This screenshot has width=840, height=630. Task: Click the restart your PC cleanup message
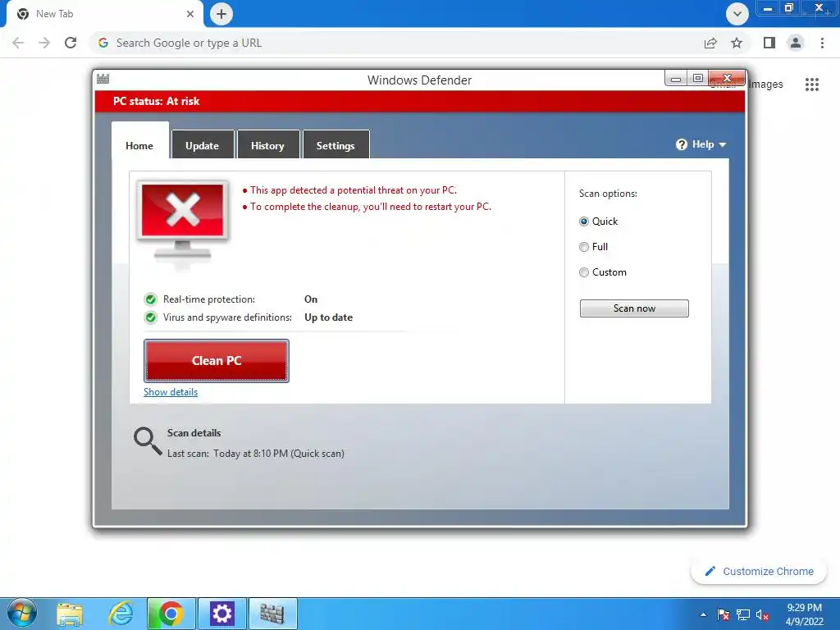(x=371, y=207)
